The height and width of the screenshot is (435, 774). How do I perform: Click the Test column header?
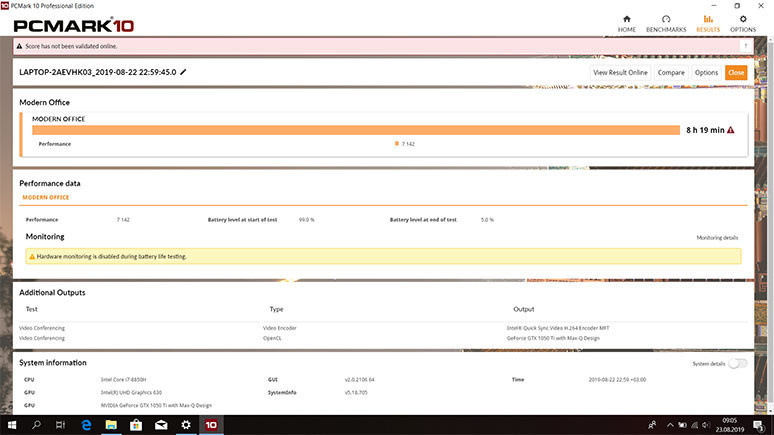click(x=32, y=309)
